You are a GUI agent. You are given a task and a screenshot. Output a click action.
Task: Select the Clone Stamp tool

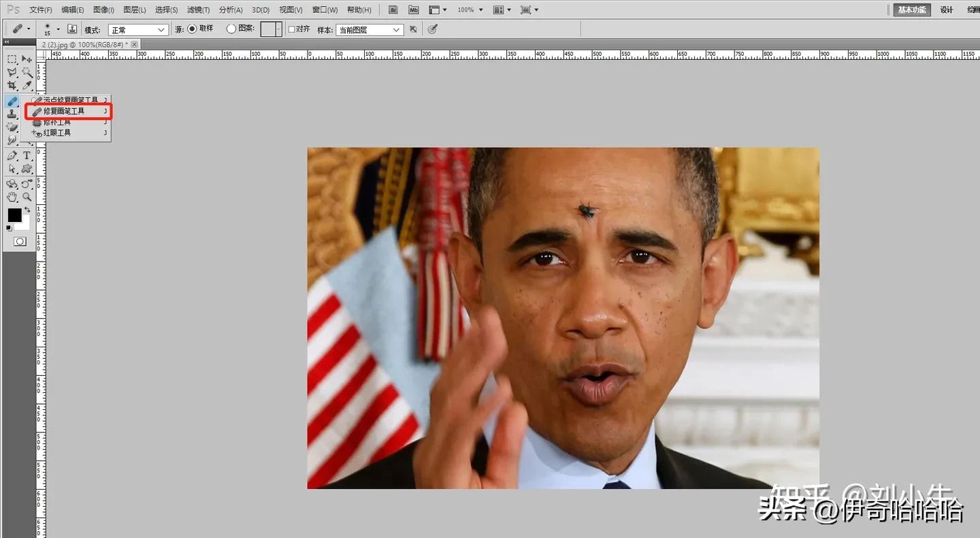coord(12,113)
